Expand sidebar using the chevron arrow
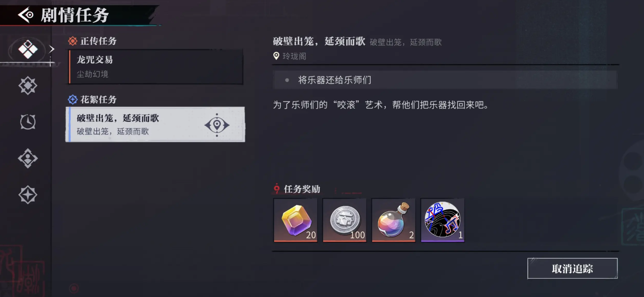Screen dimensions: 644x297 [52, 49]
